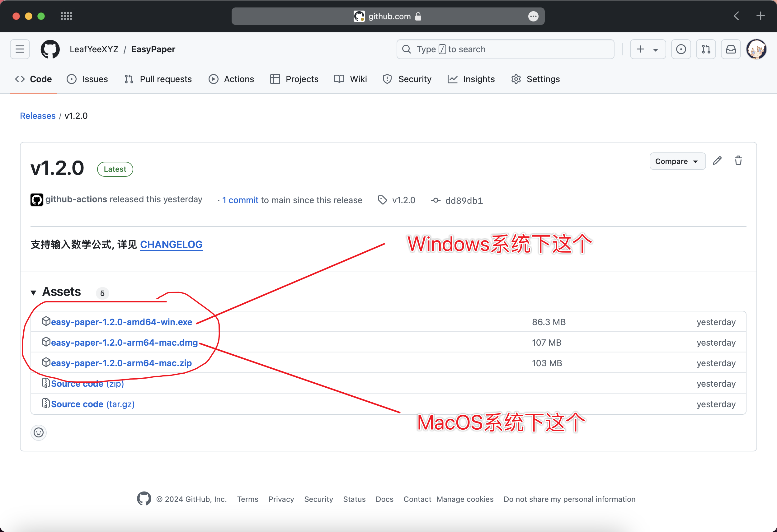Click the github-actions author name
The width and height of the screenshot is (777, 532).
(x=76, y=199)
